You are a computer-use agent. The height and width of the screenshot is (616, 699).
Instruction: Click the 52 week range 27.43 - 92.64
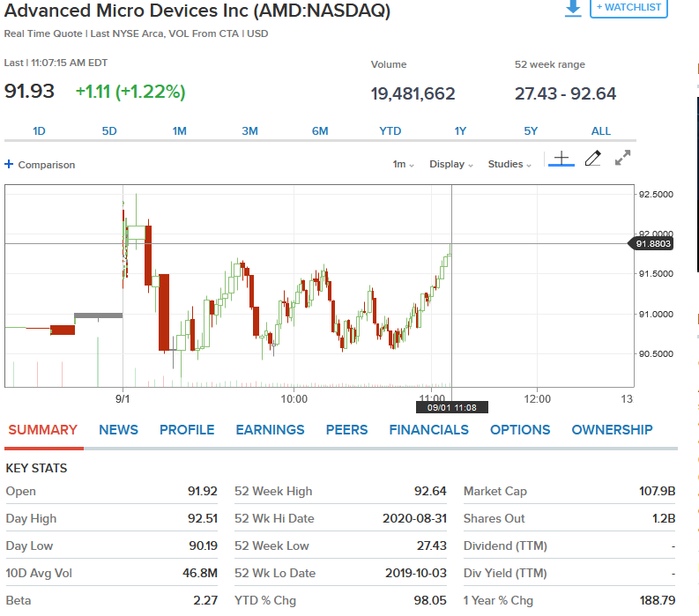[565, 93]
